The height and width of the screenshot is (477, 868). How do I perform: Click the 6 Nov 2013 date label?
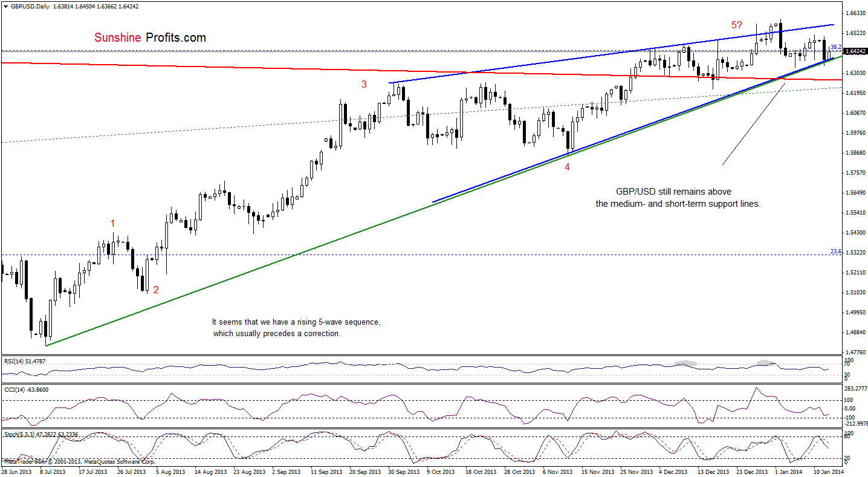(x=557, y=471)
